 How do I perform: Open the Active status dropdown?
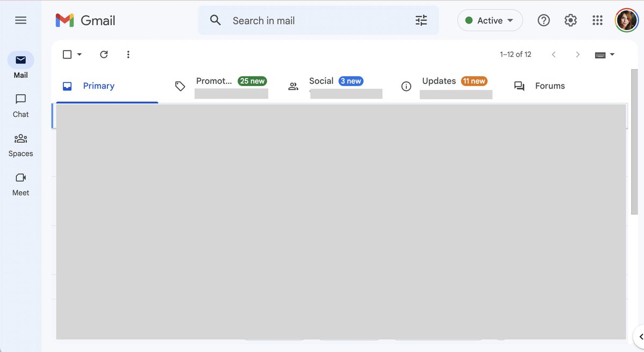[490, 20]
